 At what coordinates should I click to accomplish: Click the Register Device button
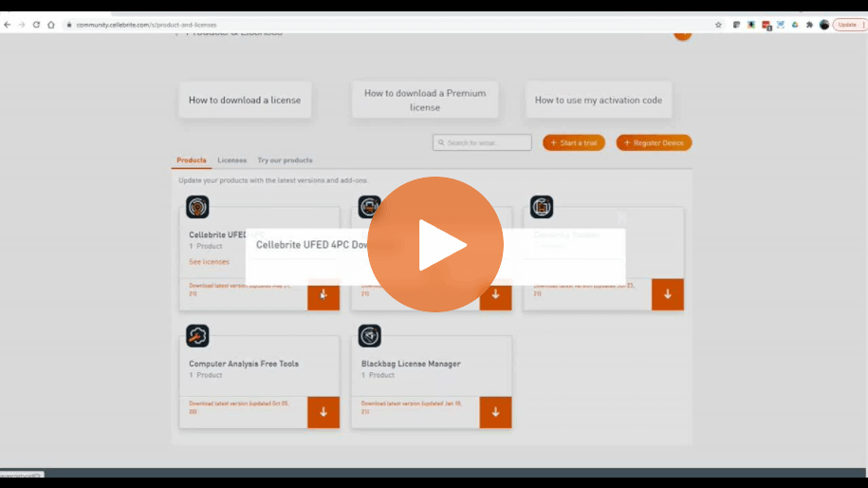pyautogui.click(x=654, y=143)
